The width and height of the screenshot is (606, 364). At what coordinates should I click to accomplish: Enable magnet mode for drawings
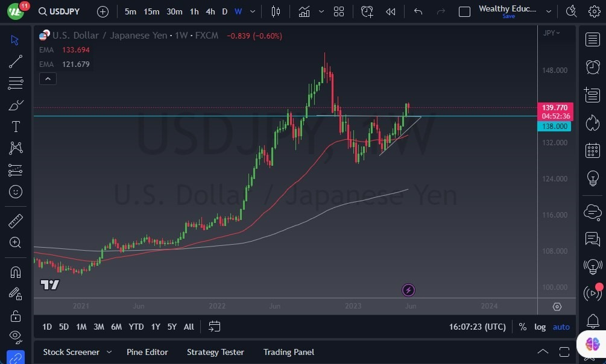[16, 272]
